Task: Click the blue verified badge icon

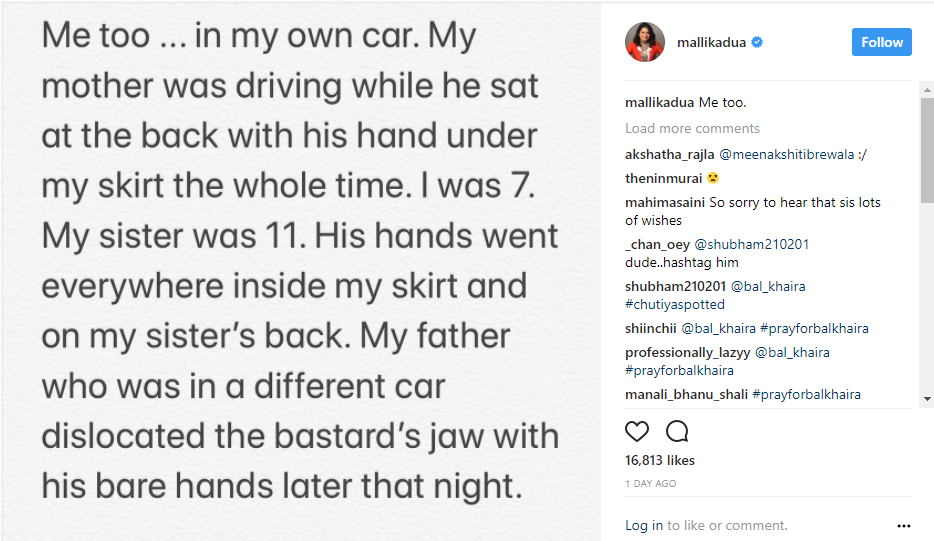Action: 758,43
